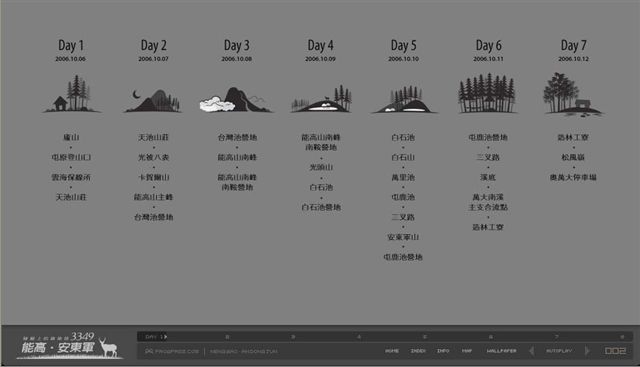The width and height of the screenshot is (640, 367).
Task: Jump to marker 2 on timeline bar
Action: (x=227, y=337)
